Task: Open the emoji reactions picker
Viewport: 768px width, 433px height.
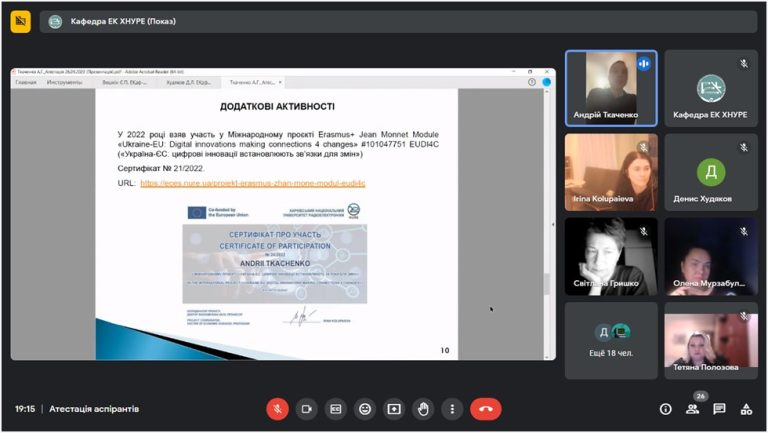Action: (x=365, y=409)
